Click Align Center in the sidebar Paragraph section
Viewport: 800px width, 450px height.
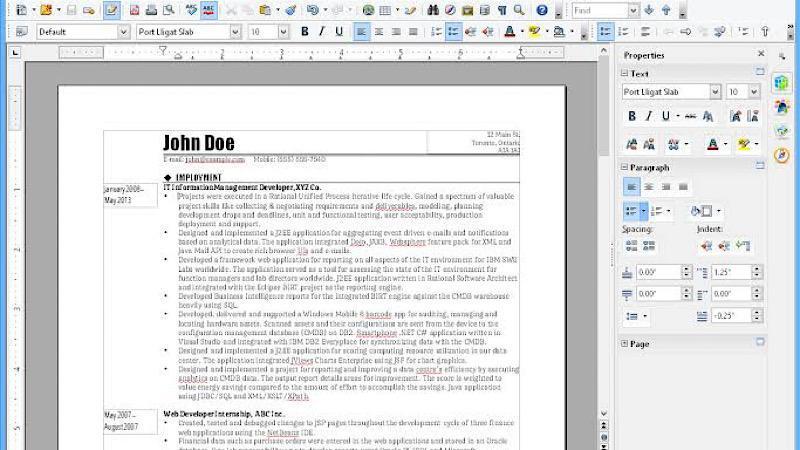pos(649,187)
